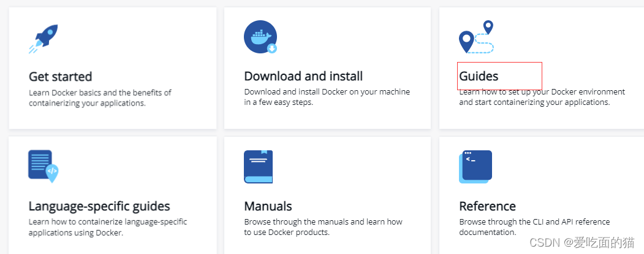Click text 'and start containerizing your applications.'
644x254 pixels.
pos(534,102)
